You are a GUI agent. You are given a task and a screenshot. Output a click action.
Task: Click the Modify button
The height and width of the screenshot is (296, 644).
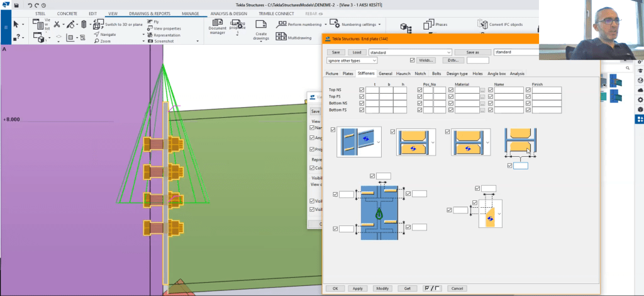[x=382, y=288]
